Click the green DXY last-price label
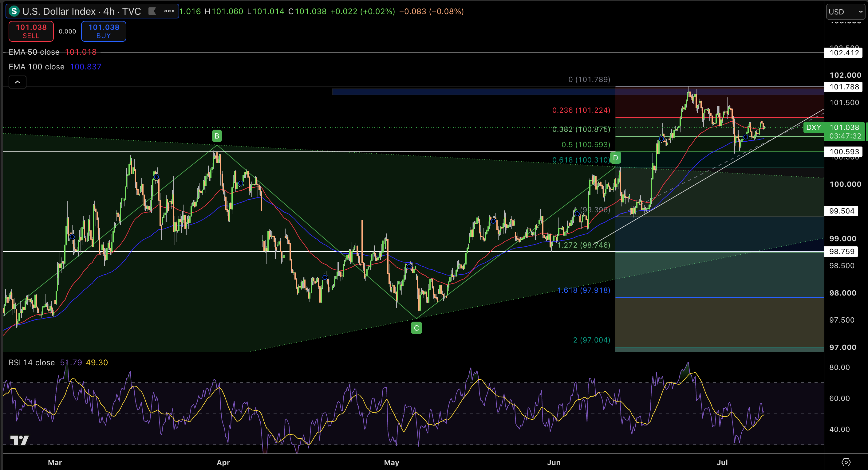Image resolution: width=868 pixels, height=470 pixels. tap(814, 127)
